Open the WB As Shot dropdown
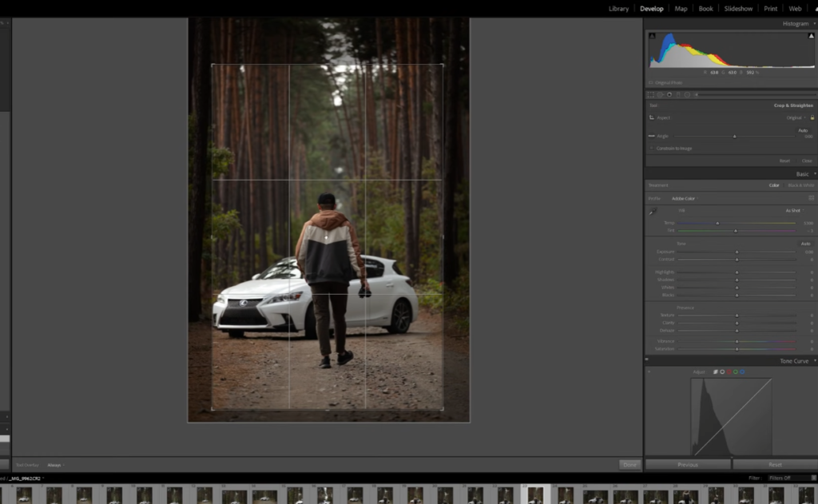Screen dimensions: 818x504 [x=793, y=210]
